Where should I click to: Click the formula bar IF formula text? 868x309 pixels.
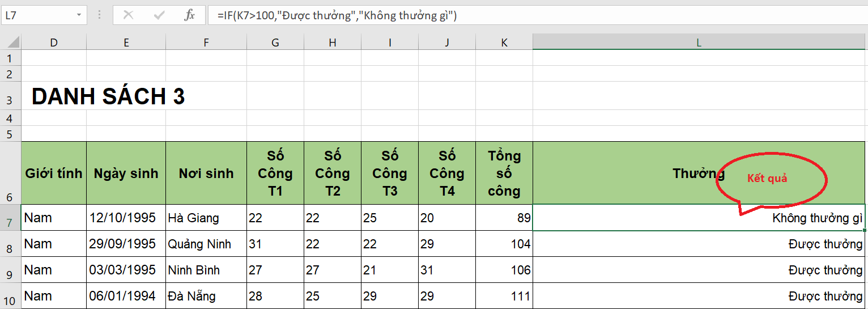(337, 15)
